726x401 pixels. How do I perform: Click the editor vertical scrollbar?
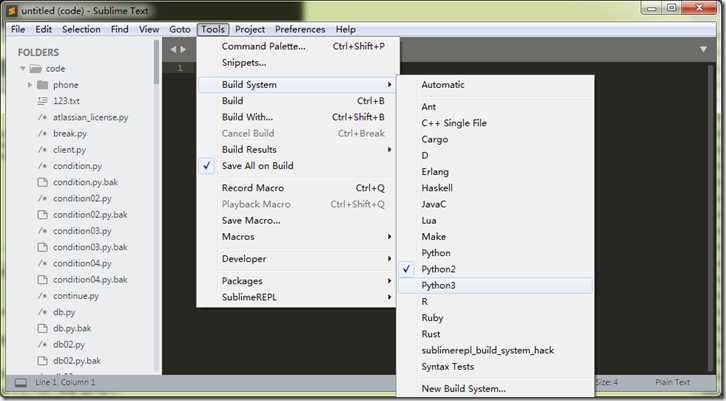(712, 218)
